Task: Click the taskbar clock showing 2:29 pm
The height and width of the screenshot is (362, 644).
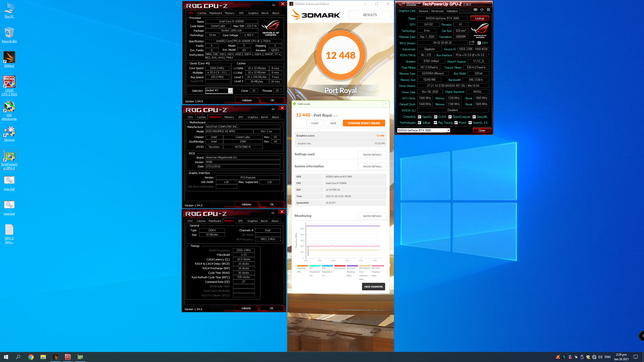Action: click(x=621, y=357)
